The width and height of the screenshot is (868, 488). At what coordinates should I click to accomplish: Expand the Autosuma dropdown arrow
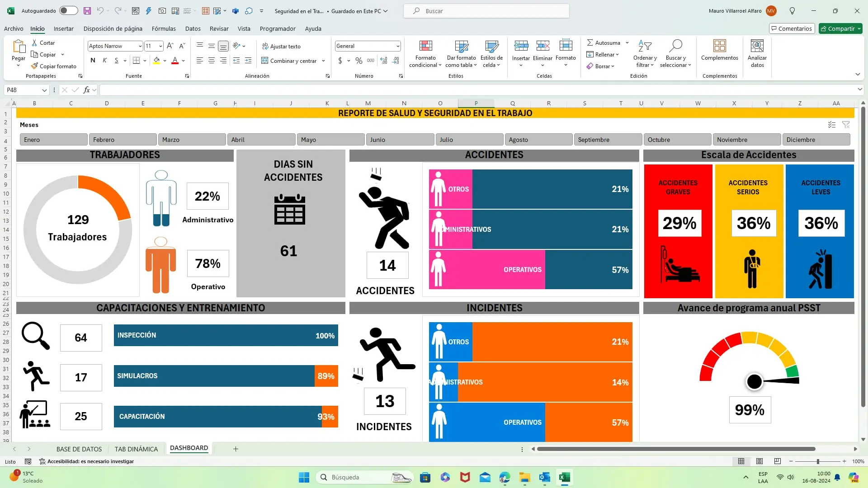pos(627,43)
